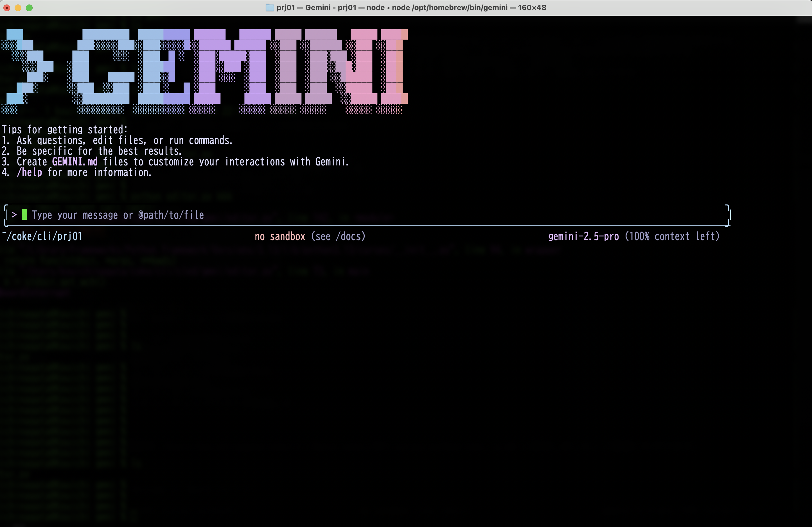Click the '(see /docs)' status hint
The image size is (812, 527).
pos(338,237)
